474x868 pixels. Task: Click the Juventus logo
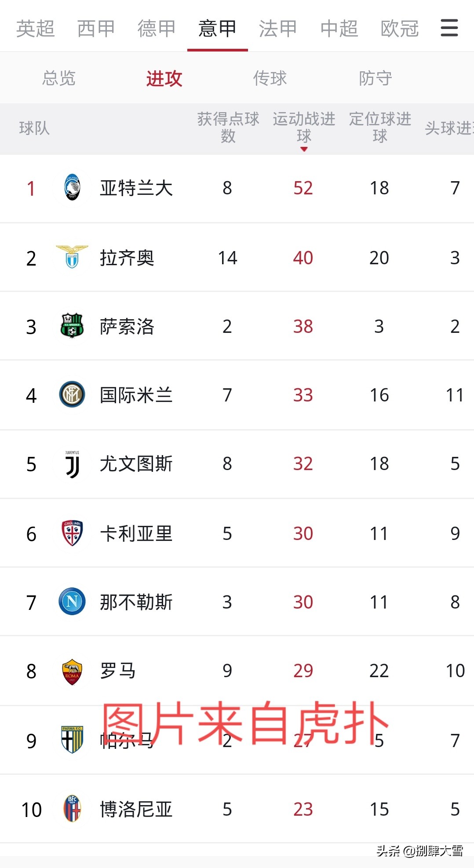coord(72,464)
